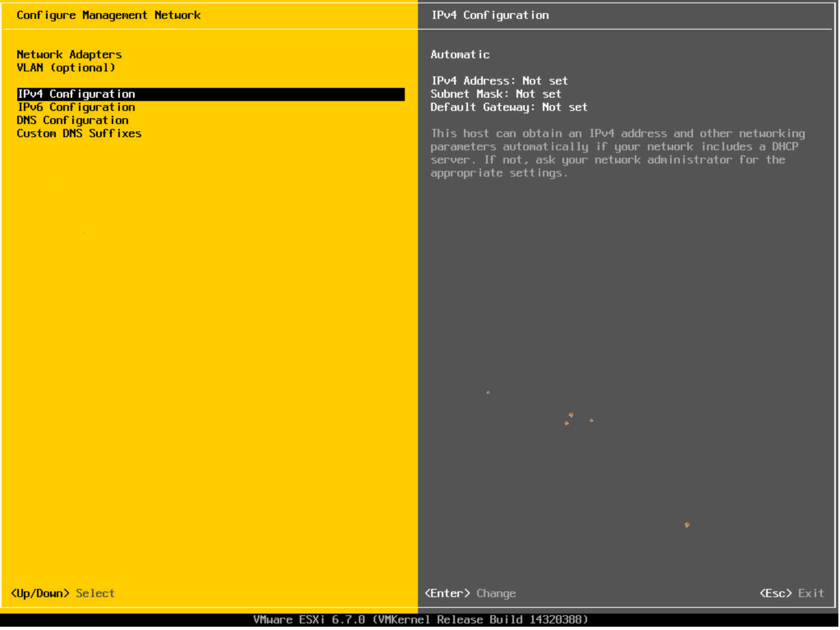Open the DNS Configuration menu entry
The image size is (840, 630).
coord(72,120)
